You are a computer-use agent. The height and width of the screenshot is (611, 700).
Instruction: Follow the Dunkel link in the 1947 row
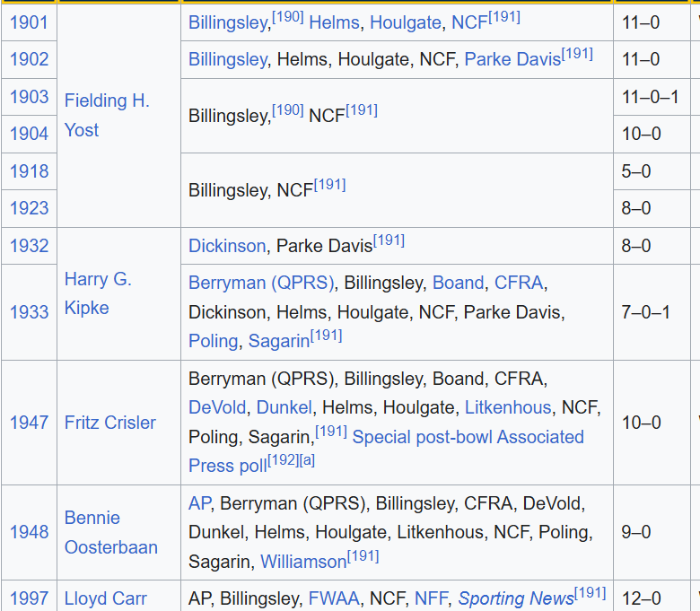pos(284,407)
